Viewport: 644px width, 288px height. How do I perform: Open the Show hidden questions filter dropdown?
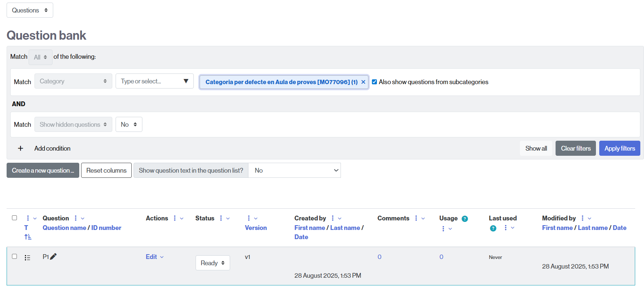tap(73, 125)
